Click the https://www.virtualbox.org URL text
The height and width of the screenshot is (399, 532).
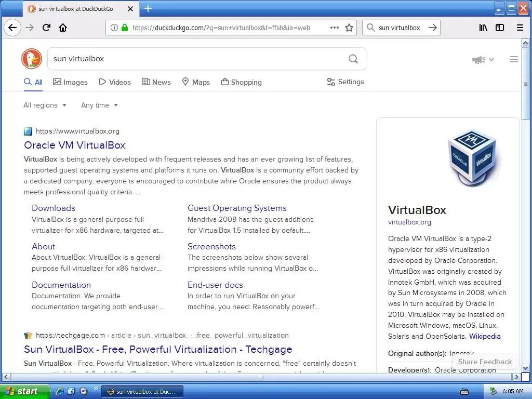pos(78,131)
